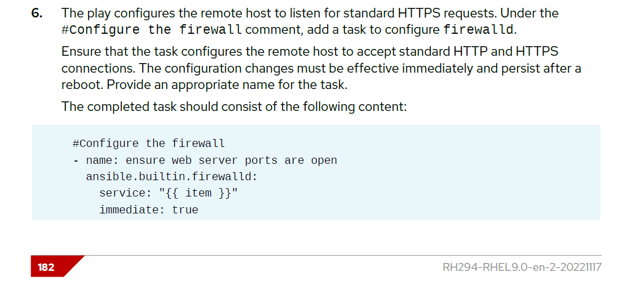Click the RH294-RHEL9.0-en-2-20221117 footer text
The width and height of the screenshot is (644, 299).
[522, 267]
